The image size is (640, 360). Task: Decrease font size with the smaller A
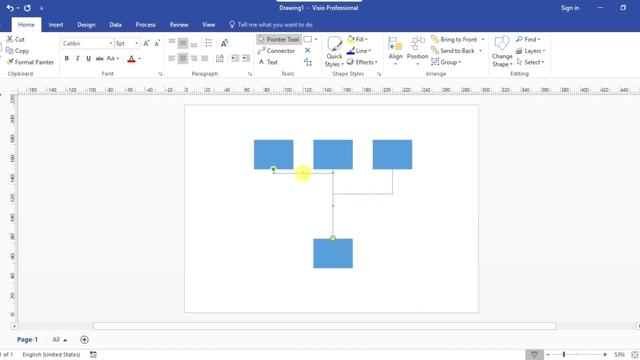pyautogui.click(x=157, y=43)
